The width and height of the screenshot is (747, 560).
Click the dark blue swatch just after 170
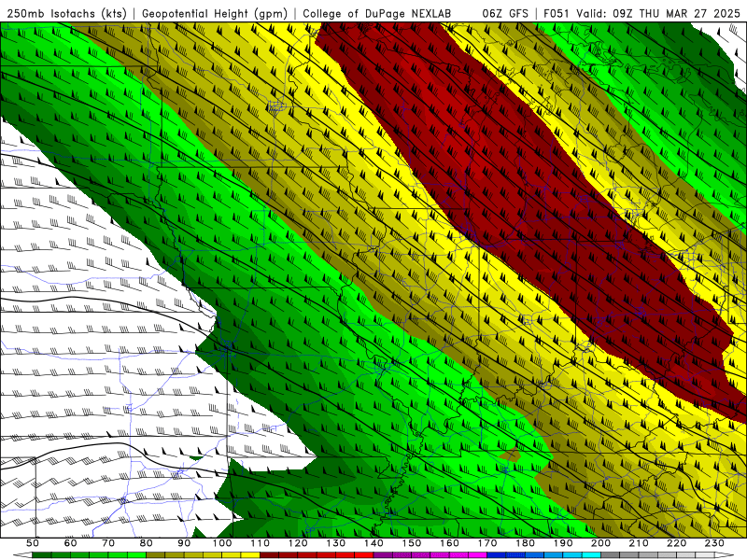(497, 554)
